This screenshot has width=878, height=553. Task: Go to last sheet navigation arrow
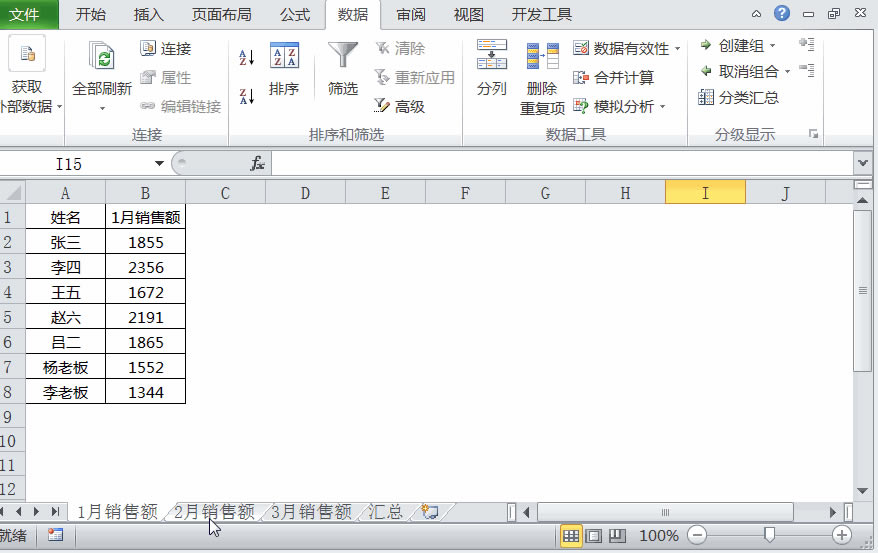[x=55, y=512]
